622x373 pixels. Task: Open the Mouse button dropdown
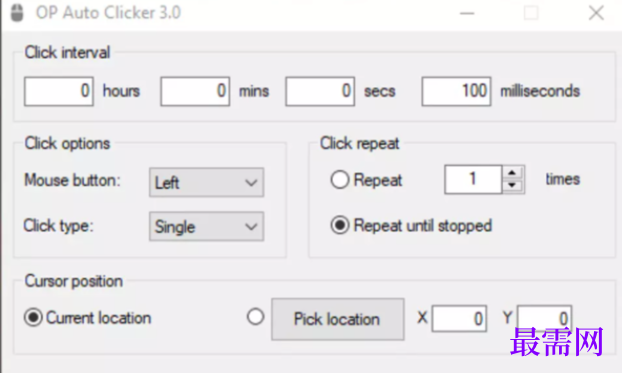[206, 183]
